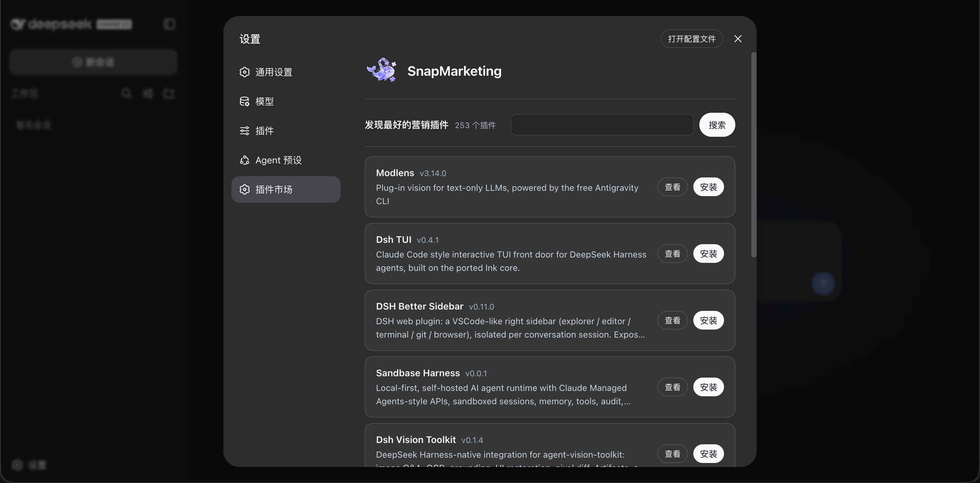Install the DSH Better Sidebar plugin
Image resolution: width=980 pixels, height=483 pixels.
coord(708,321)
